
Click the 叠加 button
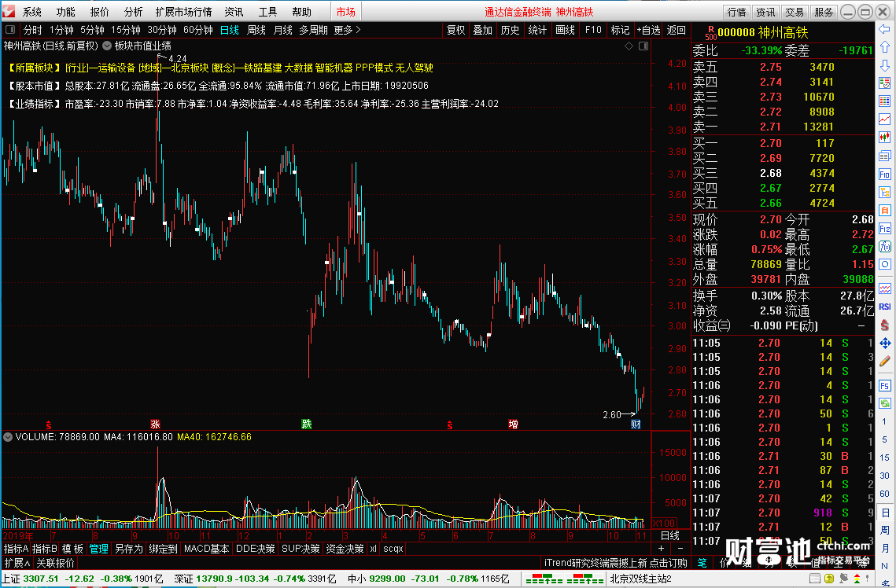pos(483,30)
